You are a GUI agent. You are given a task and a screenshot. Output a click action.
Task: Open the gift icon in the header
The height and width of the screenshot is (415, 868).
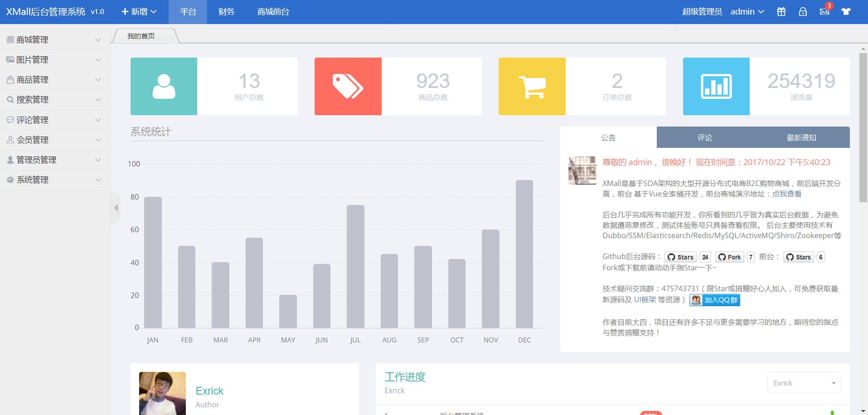click(781, 12)
